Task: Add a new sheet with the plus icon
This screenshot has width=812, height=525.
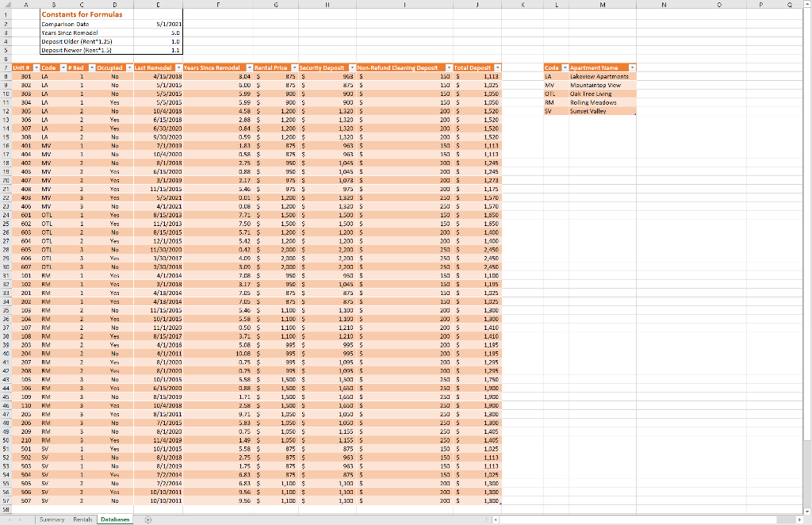Action: click(x=147, y=519)
